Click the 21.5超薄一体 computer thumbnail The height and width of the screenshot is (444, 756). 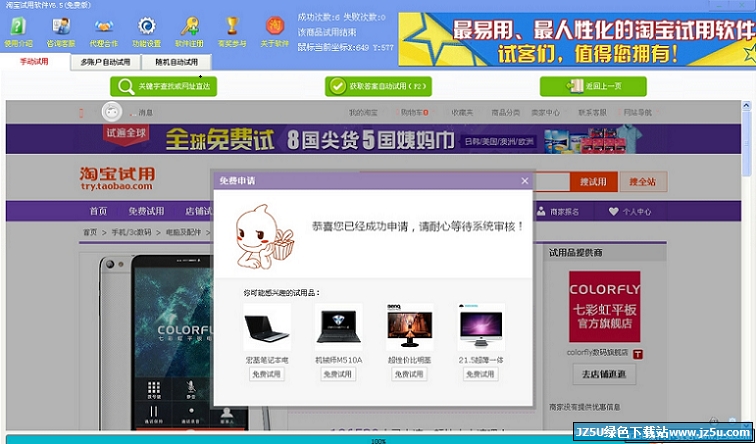coord(481,327)
